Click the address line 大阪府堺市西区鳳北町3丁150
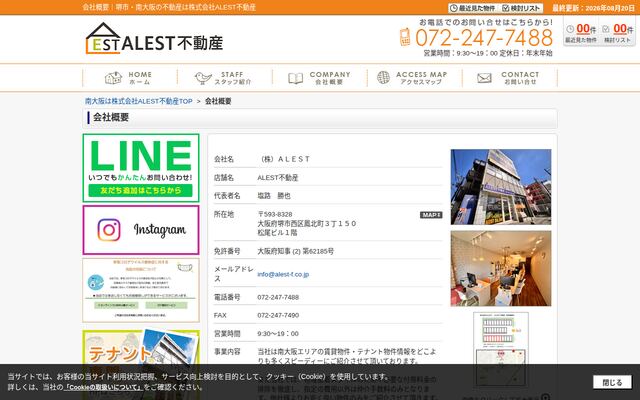This screenshot has height=400, width=640. [x=307, y=224]
